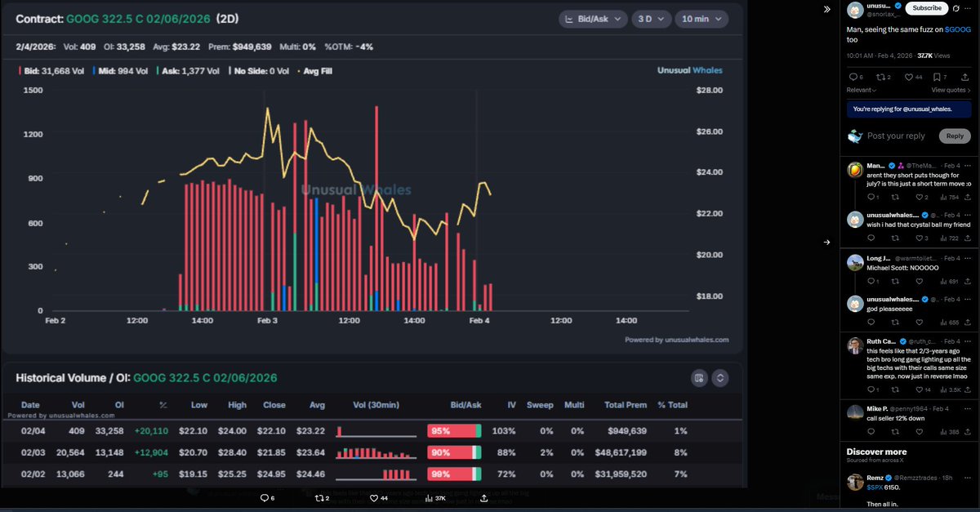980x512 pixels.
Task: Open the 3 D range dropdown
Action: [651, 19]
